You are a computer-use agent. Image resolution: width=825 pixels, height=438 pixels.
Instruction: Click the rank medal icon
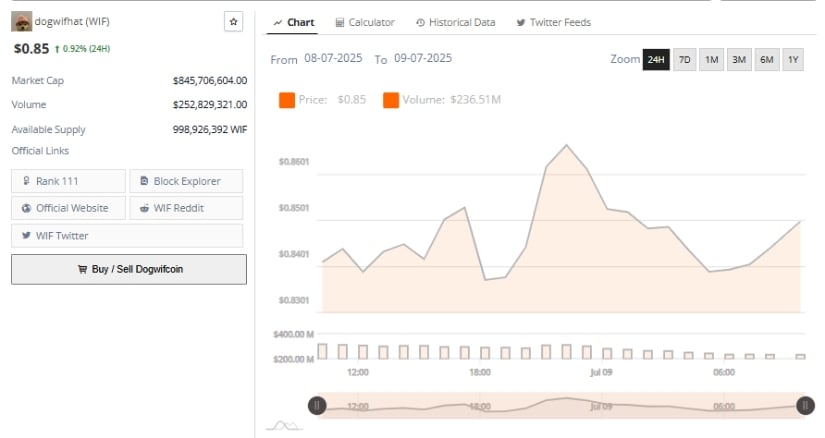[26, 181]
